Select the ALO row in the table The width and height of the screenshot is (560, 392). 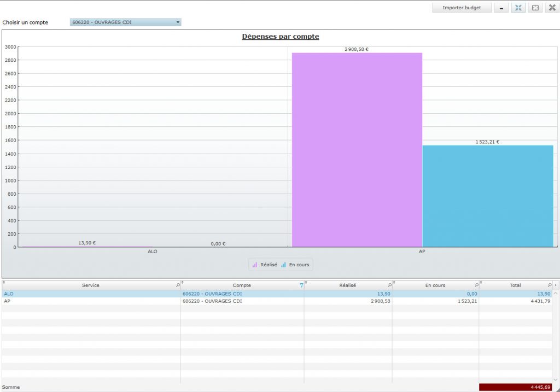tap(90, 294)
